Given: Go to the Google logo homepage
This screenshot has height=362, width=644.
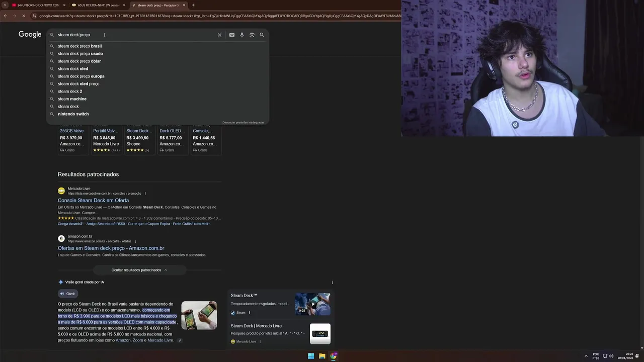Looking at the screenshot, I should pos(30,34).
